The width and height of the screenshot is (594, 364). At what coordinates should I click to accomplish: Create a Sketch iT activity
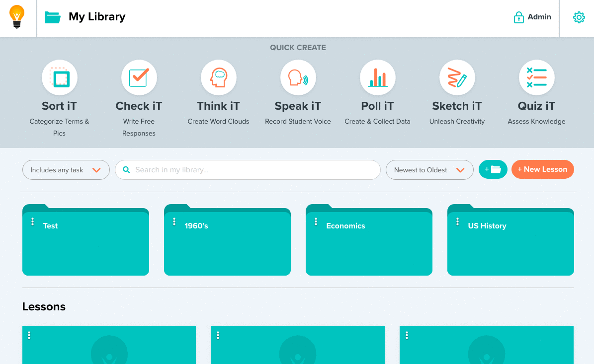[x=457, y=77]
